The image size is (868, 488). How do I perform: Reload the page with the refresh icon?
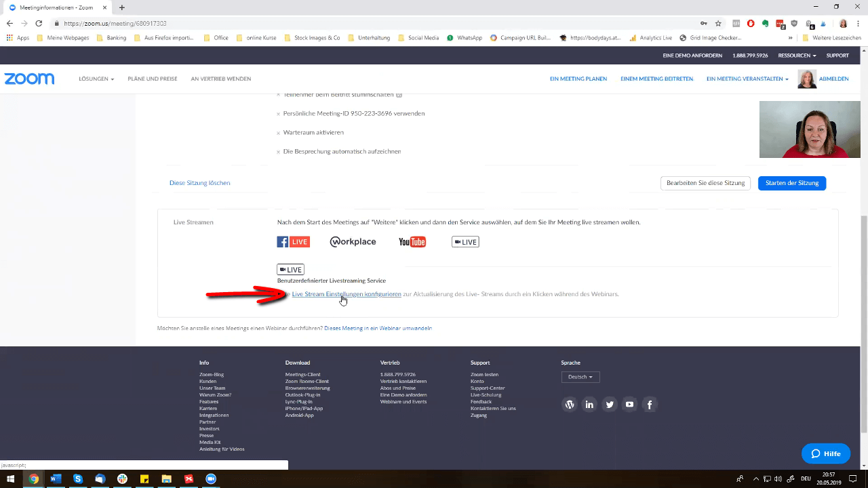[x=39, y=23]
